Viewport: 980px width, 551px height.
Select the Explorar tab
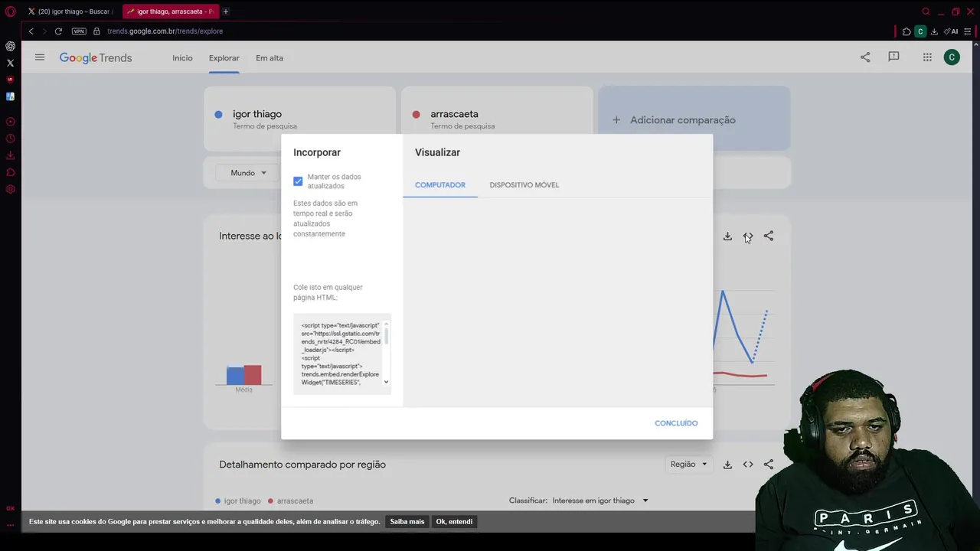pyautogui.click(x=224, y=58)
